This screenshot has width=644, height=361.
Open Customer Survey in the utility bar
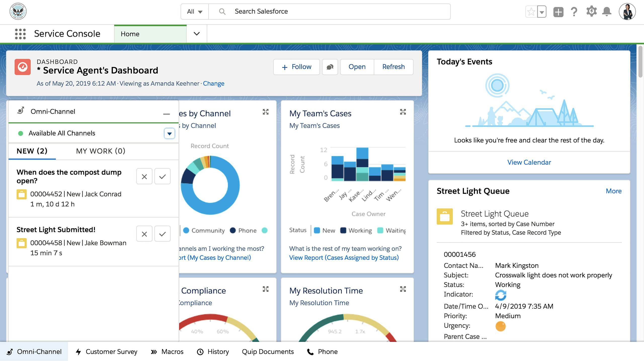coord(107,352)
